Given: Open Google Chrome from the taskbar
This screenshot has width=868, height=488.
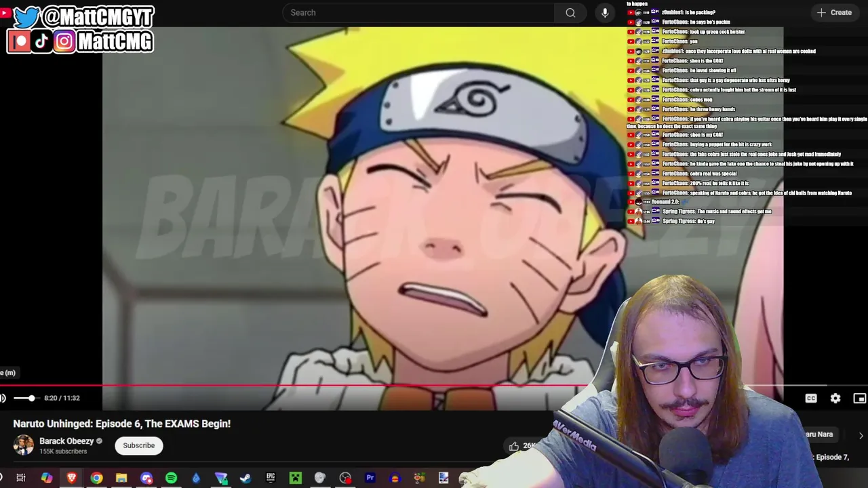Looking at the screenshot, I should (96, 478).
